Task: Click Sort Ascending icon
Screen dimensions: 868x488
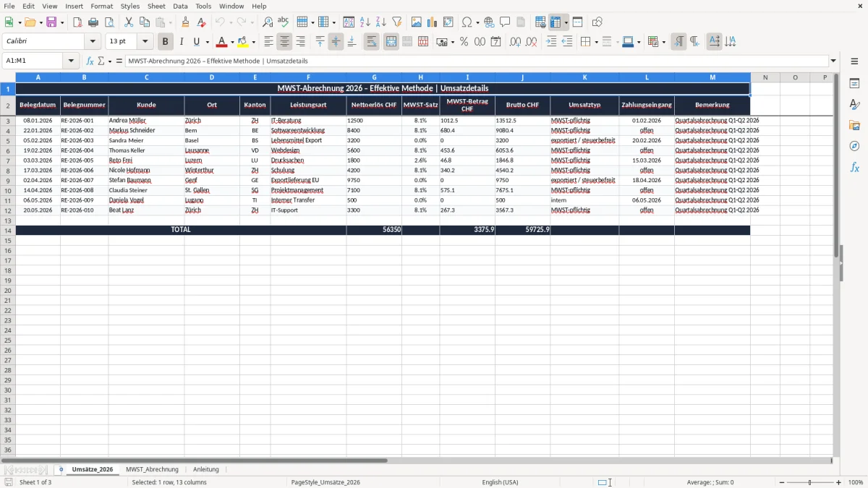Action: click(x=365, y=22)
